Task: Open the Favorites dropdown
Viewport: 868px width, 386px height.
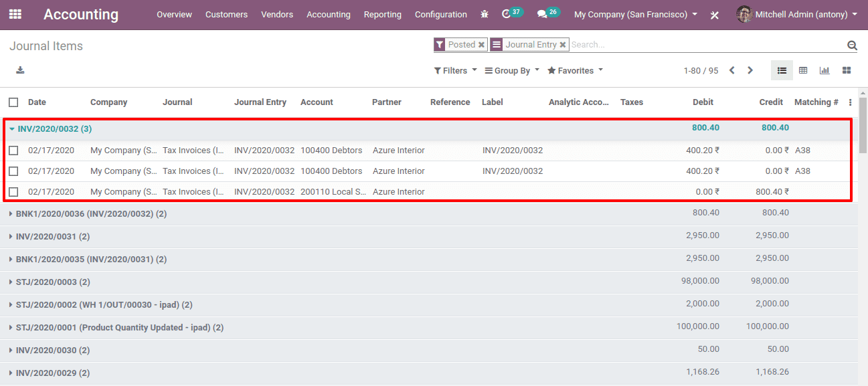Action: (x=576, y=70)
